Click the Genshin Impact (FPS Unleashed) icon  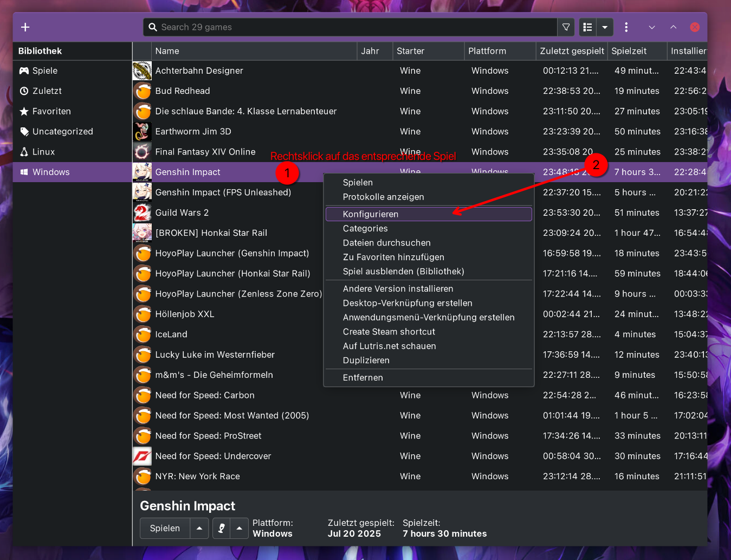point(142,192)
